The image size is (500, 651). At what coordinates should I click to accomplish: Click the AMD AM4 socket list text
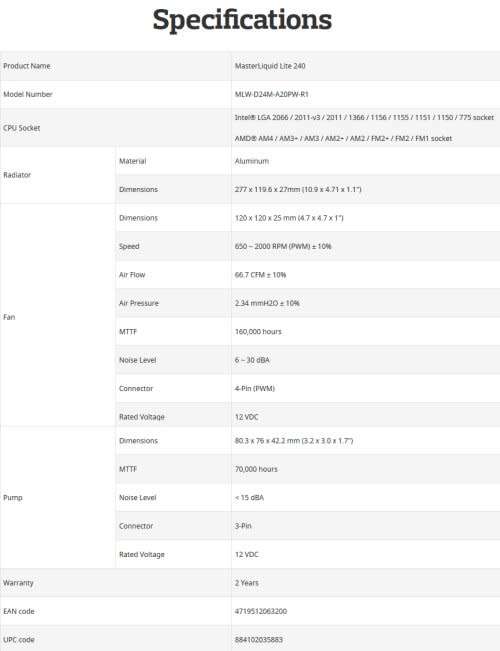click(343, 138)
